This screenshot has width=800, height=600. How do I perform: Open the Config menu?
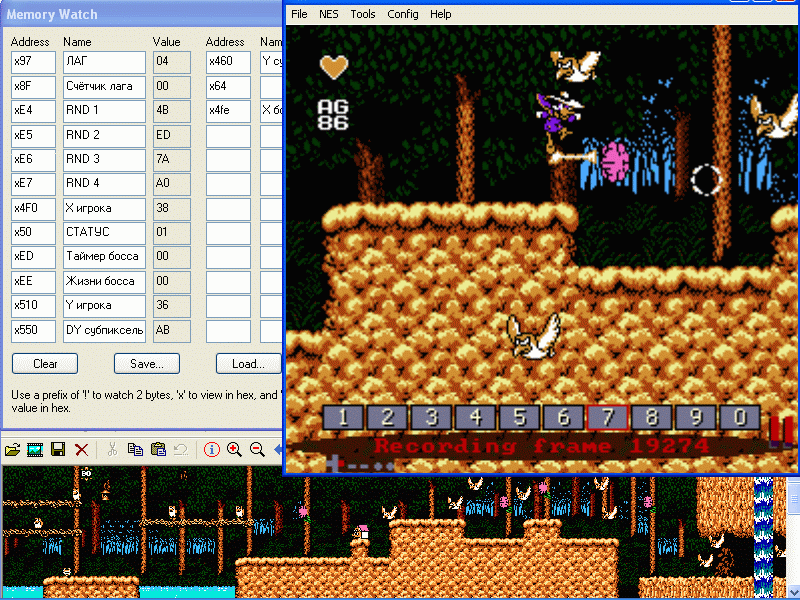point(403,14)
